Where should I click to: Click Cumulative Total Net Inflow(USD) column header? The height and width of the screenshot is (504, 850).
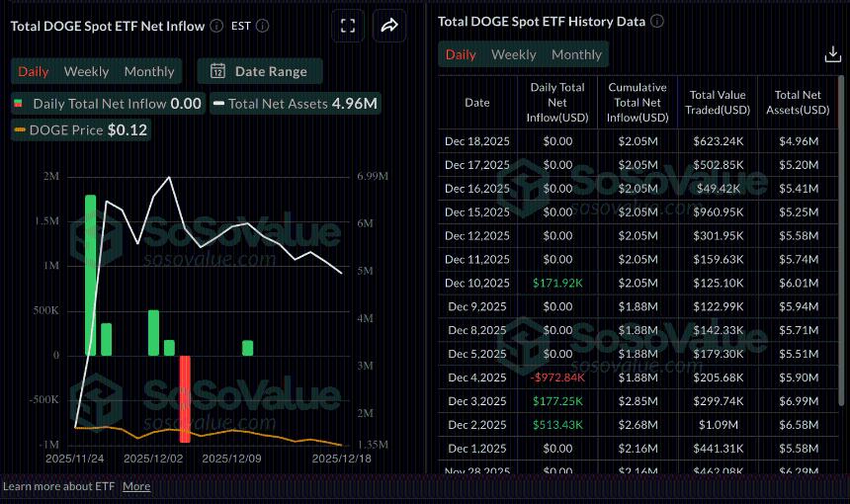637,103
